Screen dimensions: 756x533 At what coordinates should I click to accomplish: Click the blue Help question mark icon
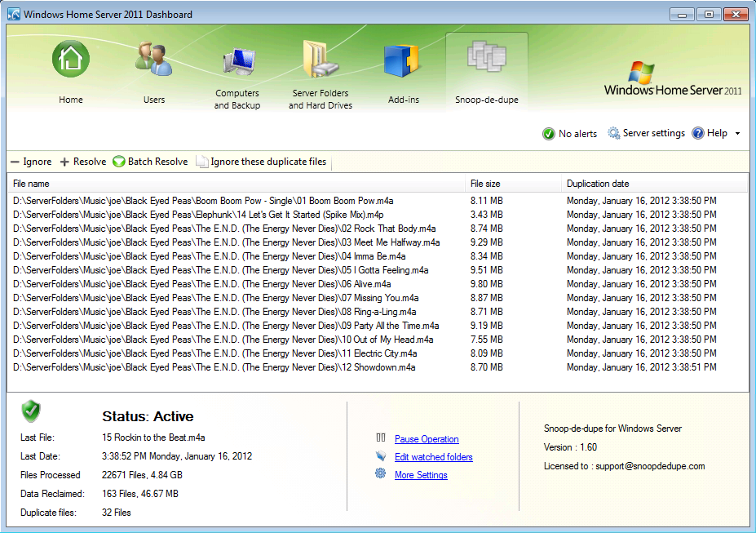697,133
